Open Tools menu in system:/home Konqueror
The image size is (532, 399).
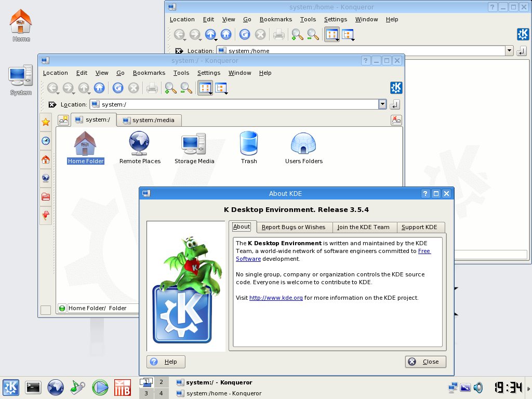click(308, 19)
